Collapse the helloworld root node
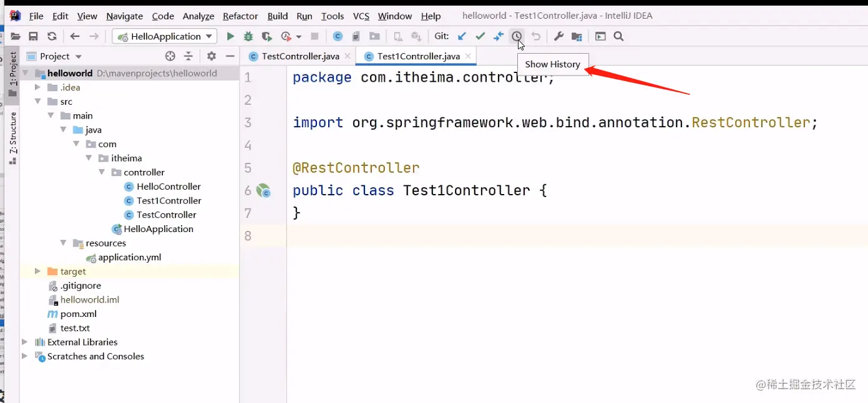Screen dimensions: 868x403 26,73
